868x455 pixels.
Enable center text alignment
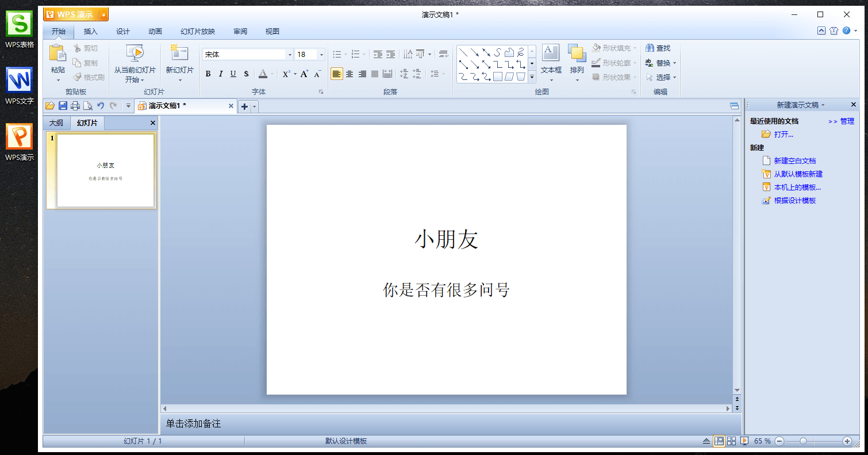(x=349, y=74)
